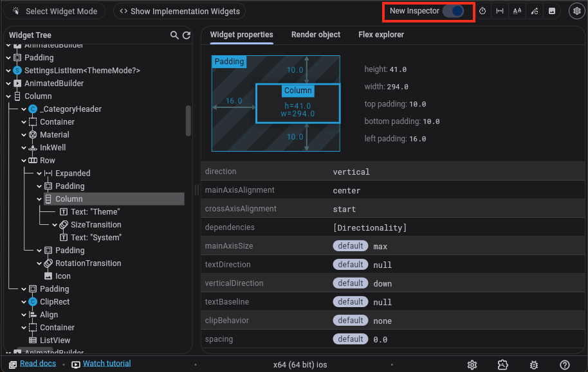This screenshot has width=588, height=372.
Task: Toggle the show baselines icon
Action: tap(517, 11)
